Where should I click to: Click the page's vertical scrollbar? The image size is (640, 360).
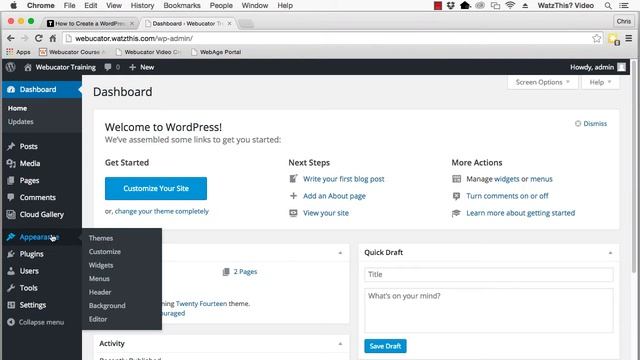pyautogui.click(x=633, y=167)
